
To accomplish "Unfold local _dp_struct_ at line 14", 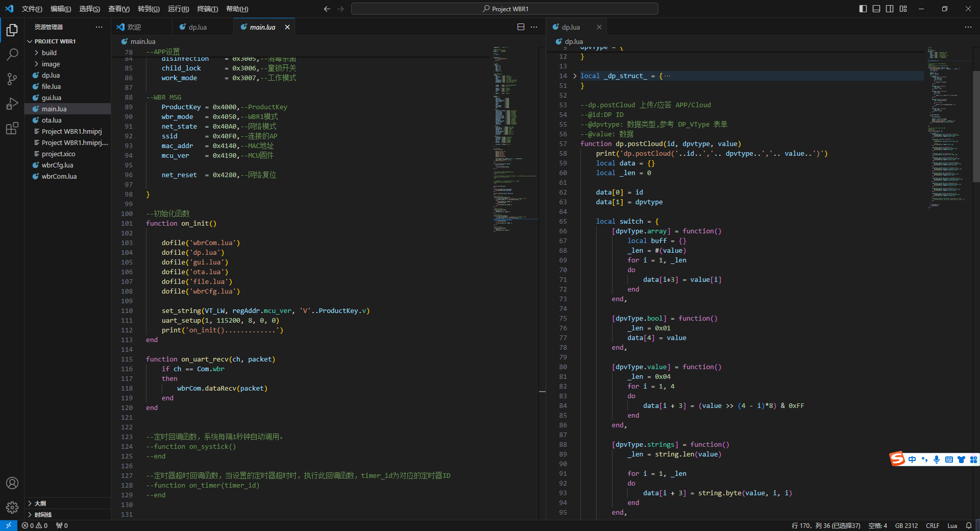I will coord(575,76).
